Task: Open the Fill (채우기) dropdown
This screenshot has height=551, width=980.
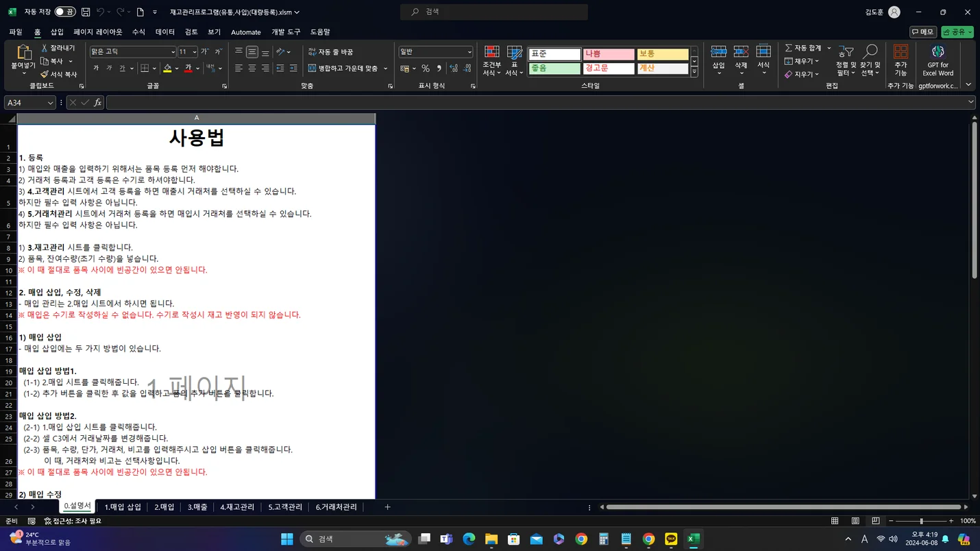Action: coord(802,61)
